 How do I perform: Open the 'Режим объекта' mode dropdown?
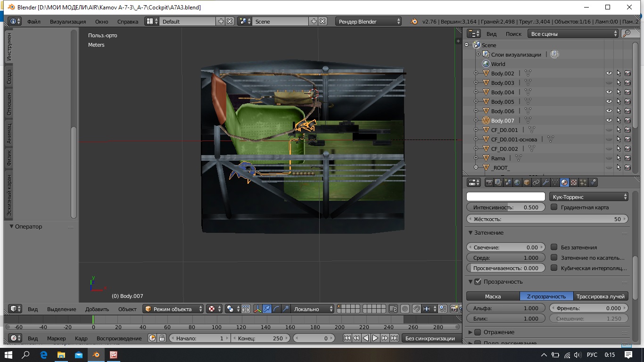click(173, 309)
